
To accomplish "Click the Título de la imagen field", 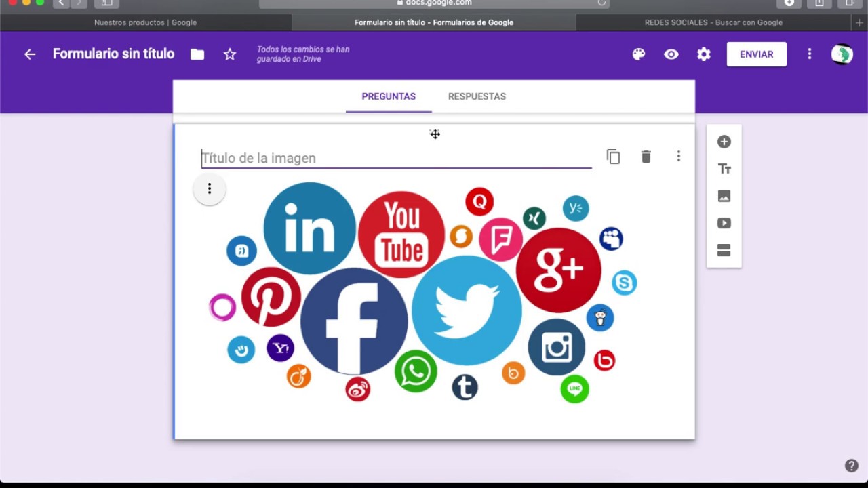I will click(396, 158).
